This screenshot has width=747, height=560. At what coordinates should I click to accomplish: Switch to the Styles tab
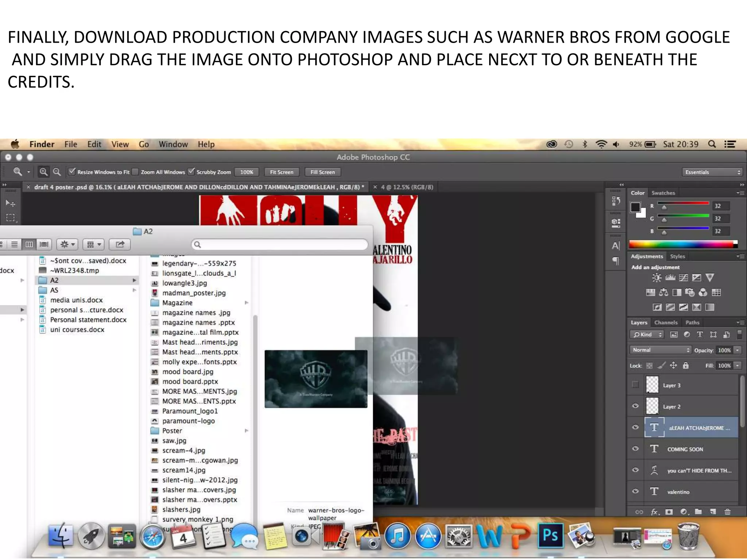[x=677, y=256]
